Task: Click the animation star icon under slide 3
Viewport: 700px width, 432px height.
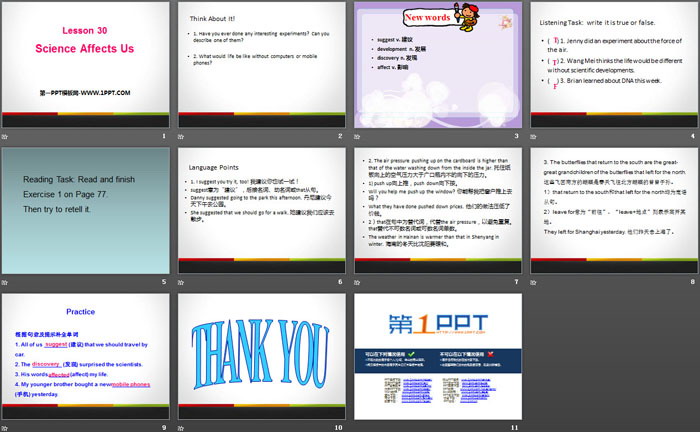Action: [357, 137]
